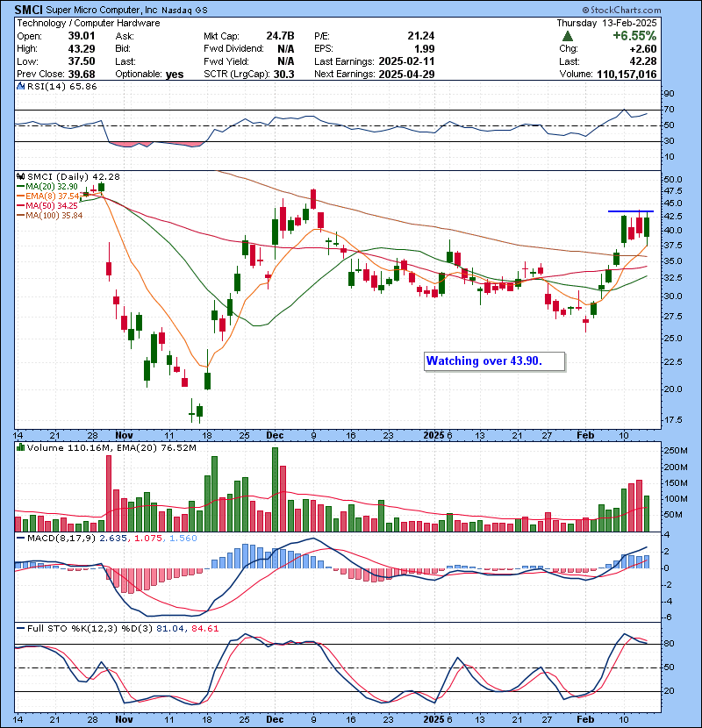702x728 pixels.
Task: Select the SMCI ticker symbol in the title
Action: point(29,10)
